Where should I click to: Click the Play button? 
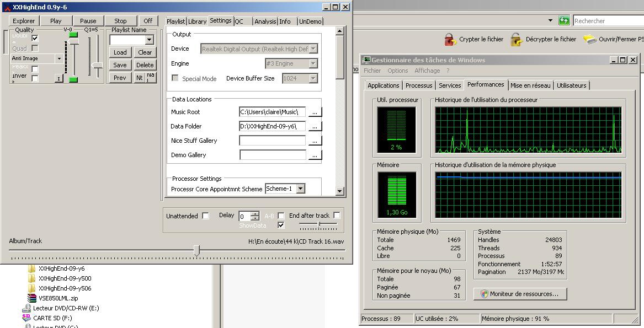pyautogui.click(x=56, y=21)
